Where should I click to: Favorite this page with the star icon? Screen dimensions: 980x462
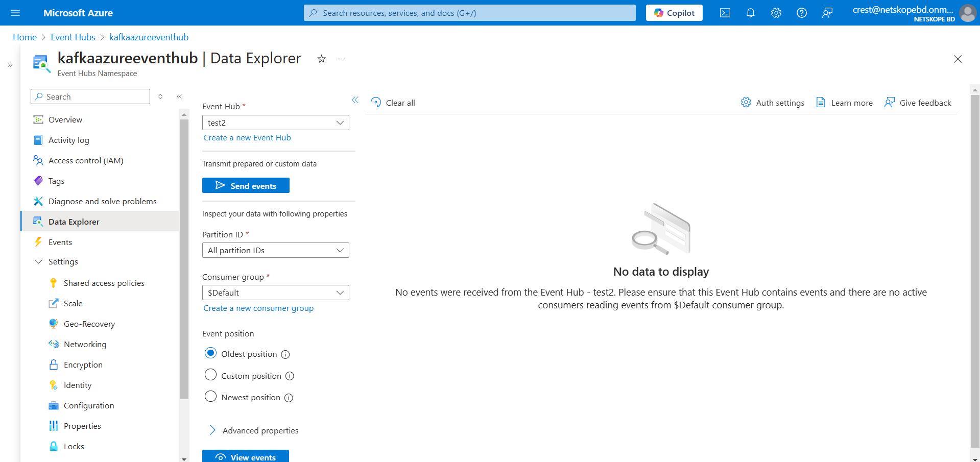pos(322,59)
